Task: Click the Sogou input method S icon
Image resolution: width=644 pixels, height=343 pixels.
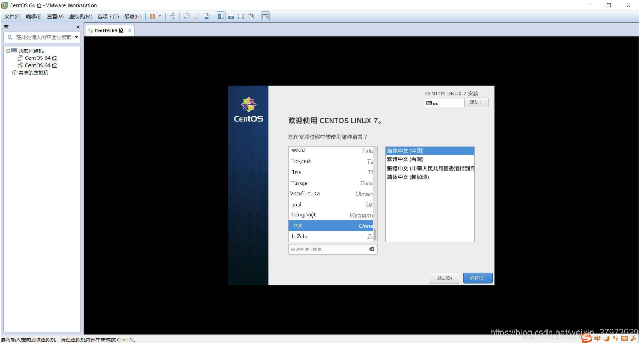Action: pyautogui.click(x=586, y=338)
